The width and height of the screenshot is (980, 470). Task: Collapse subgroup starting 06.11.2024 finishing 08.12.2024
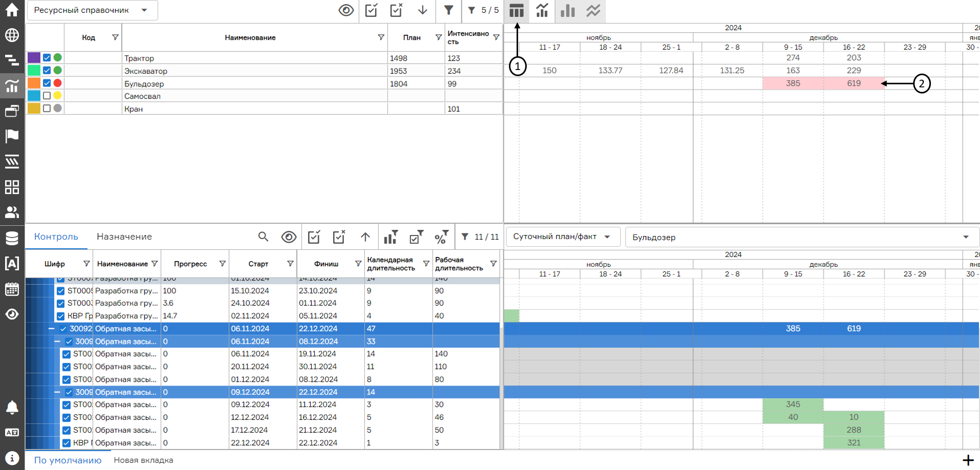pyautogui.click(x=57, y=341)
